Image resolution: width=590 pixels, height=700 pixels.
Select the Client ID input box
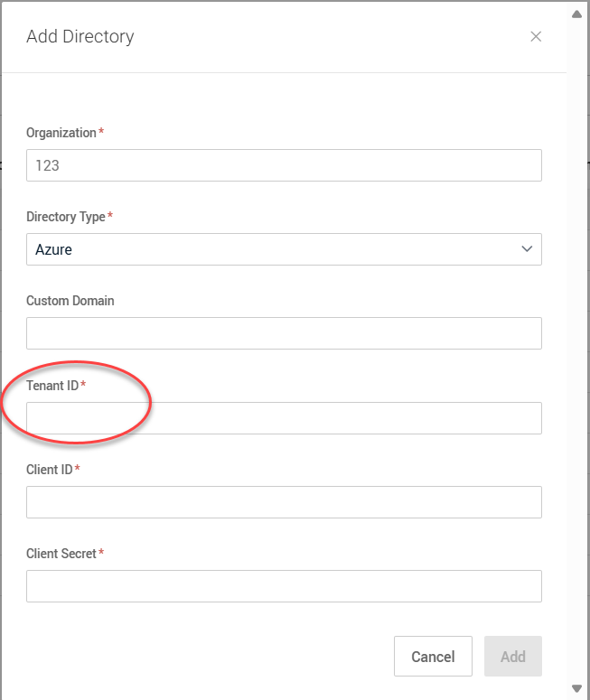tap(284, 502)
